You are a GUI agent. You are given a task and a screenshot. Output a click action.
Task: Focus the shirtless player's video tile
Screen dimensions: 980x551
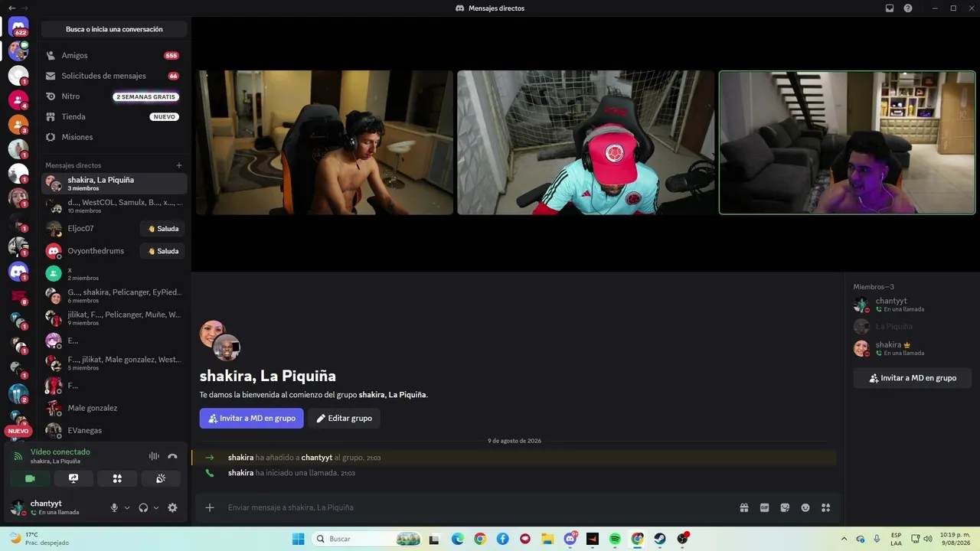click(x=325, y=142)
